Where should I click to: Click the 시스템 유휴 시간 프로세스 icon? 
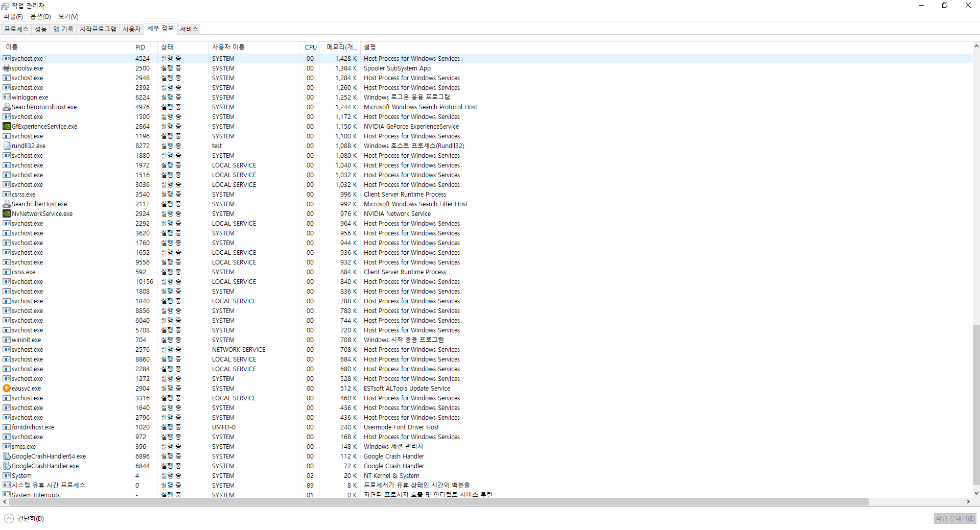click(7, 486)
